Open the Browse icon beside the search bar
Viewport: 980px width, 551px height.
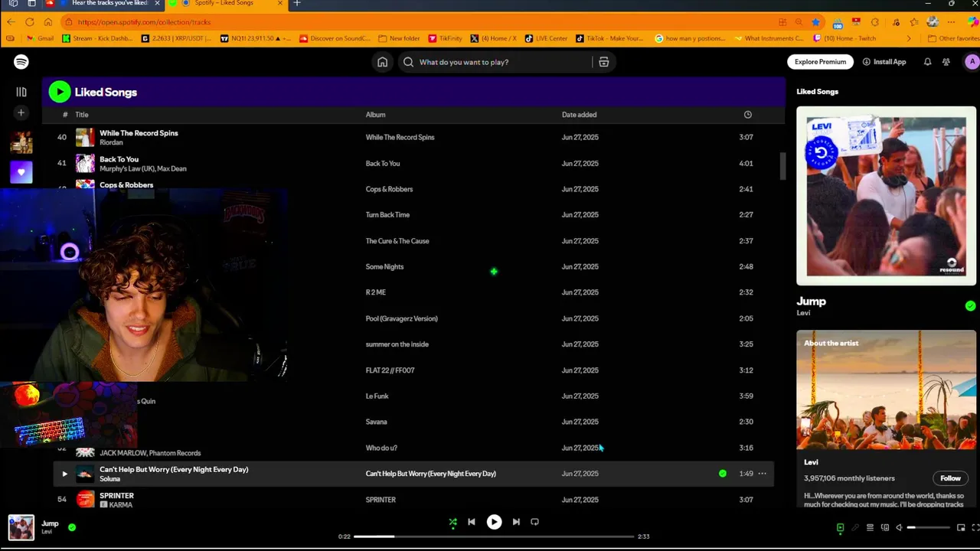(x=603, y=62)
